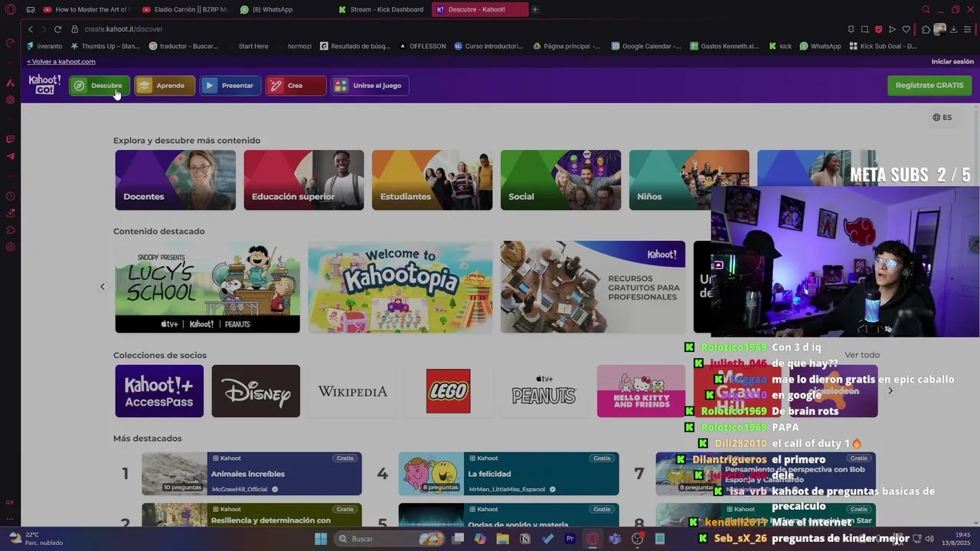Open Hello Kitty and Friends collection
This screenshot has width=980, height=551.
tap(641, 391)
